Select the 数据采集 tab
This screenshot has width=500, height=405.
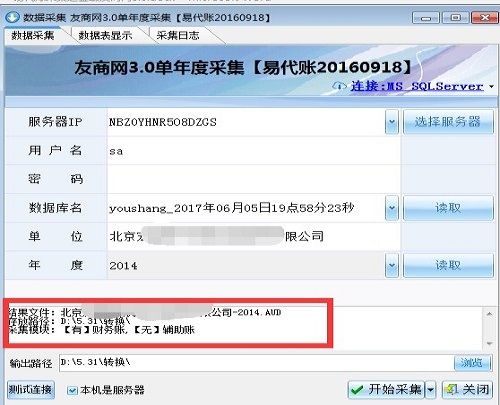tap(33, 35)
